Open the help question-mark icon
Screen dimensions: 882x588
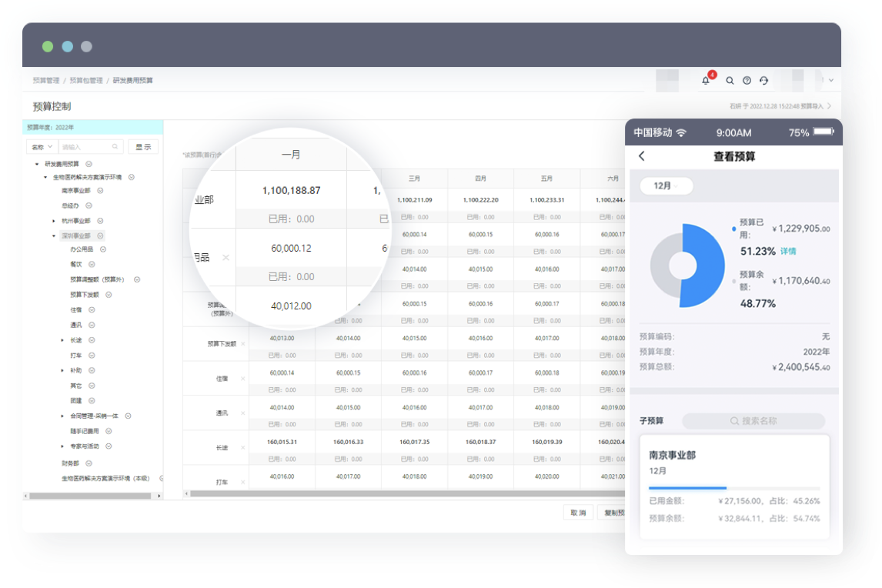(747, 80)
